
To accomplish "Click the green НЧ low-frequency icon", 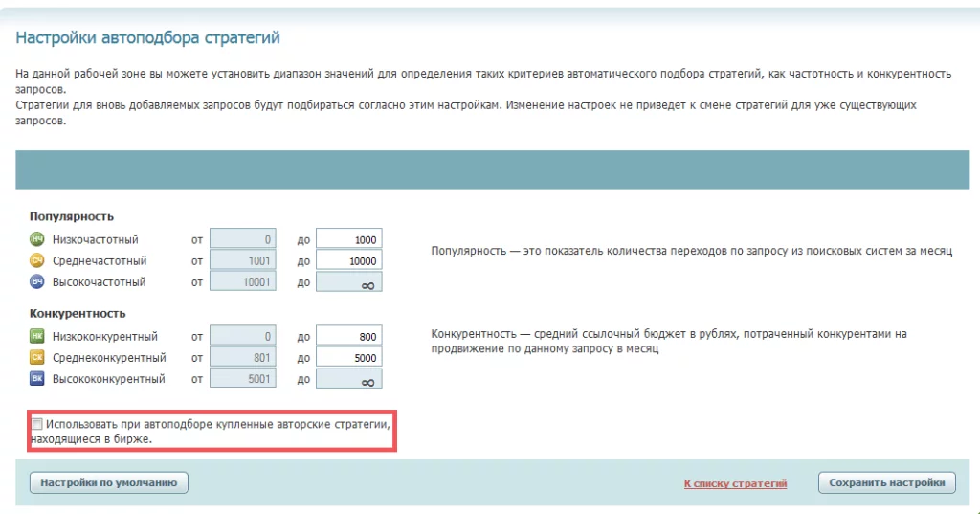I will click(x=37, y=239).
